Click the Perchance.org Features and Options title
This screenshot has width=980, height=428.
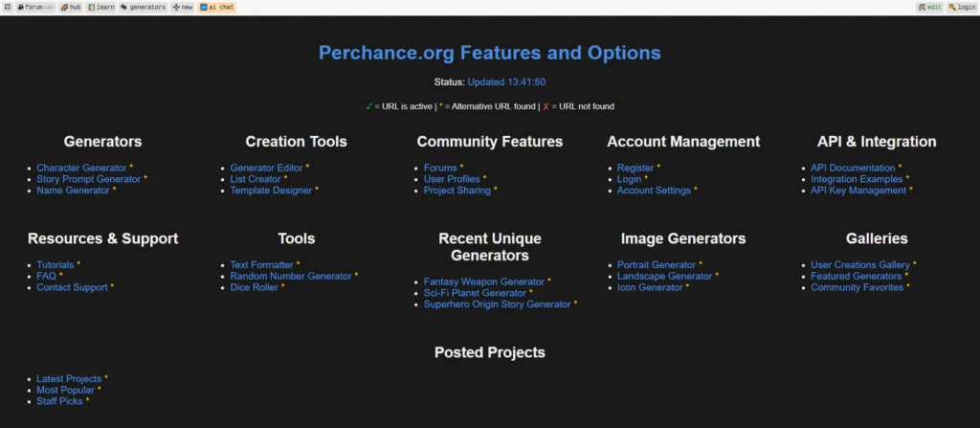click(489, 53)
